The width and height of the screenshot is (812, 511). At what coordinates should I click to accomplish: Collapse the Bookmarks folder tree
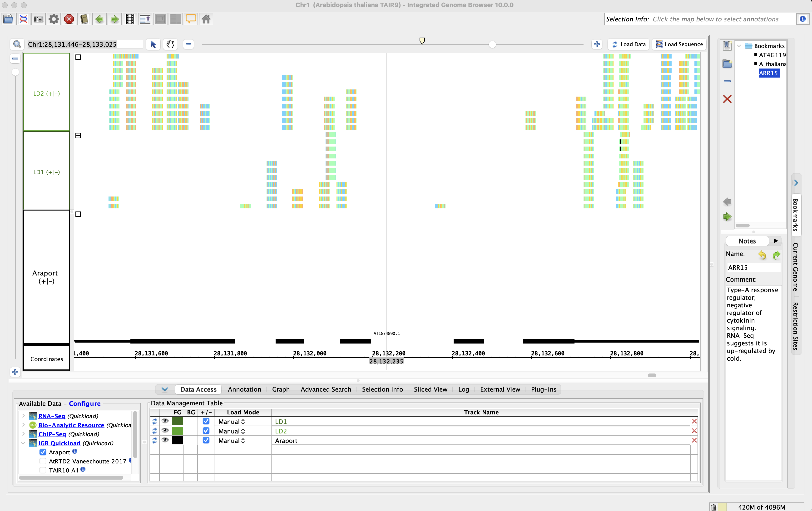point(739,45)
